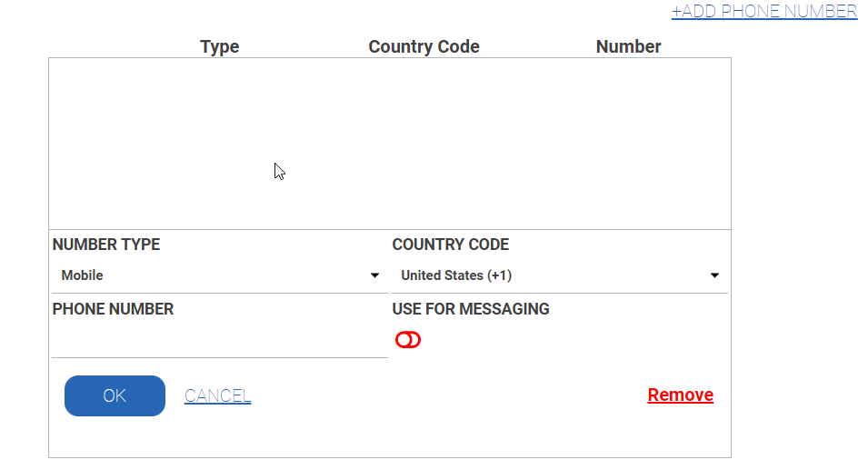Click the PHONE NUMBER field label
The width and height of the screenshot is (868, 460).
(113, 309)
